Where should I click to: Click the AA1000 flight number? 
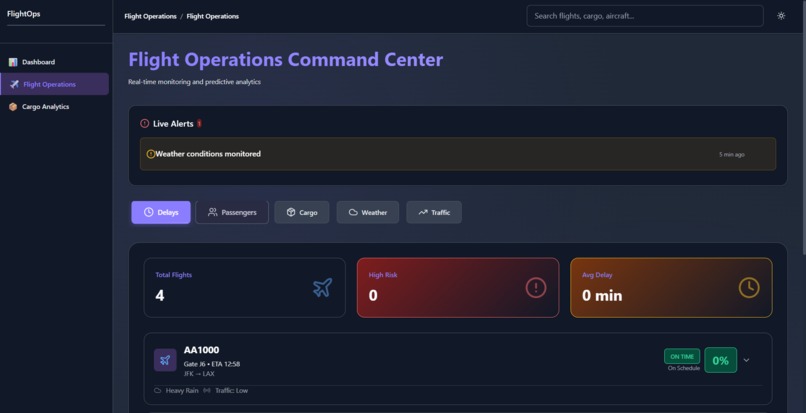tap(202, 350)
